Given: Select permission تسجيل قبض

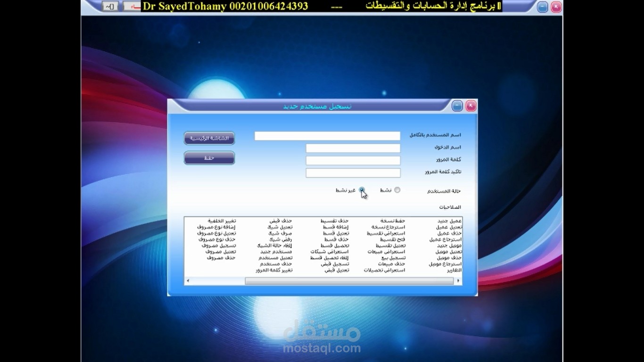Looking at the screenshot, I should 335,264.
